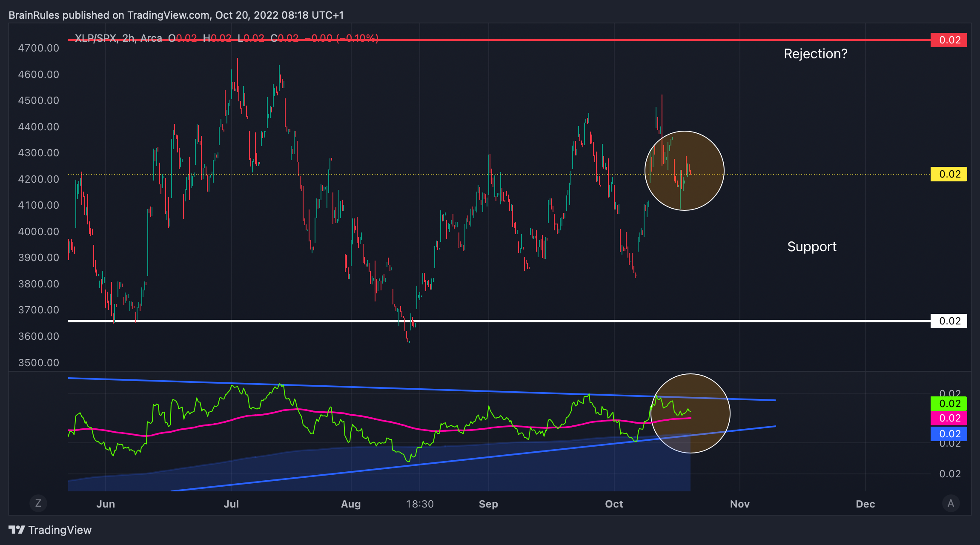
Task: Click the 'Dec' time axis label
Action: (865, 504)
